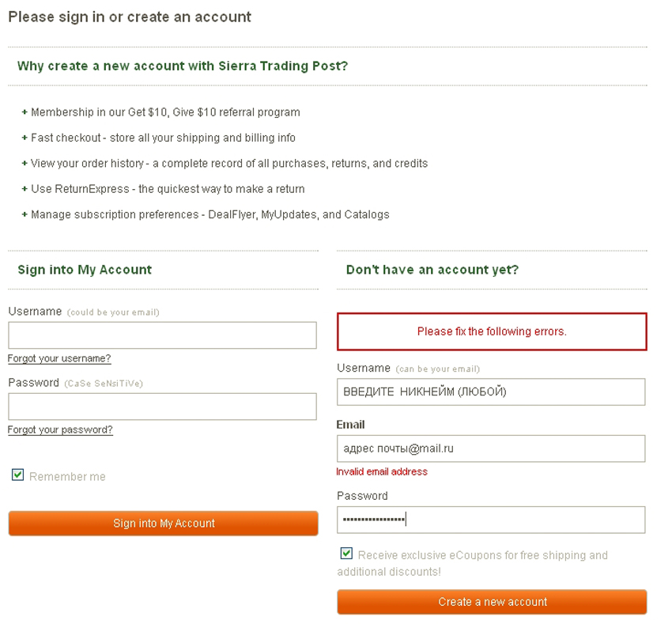Open the Forgot your username link
Screen dimensions: 672x624
59,359
